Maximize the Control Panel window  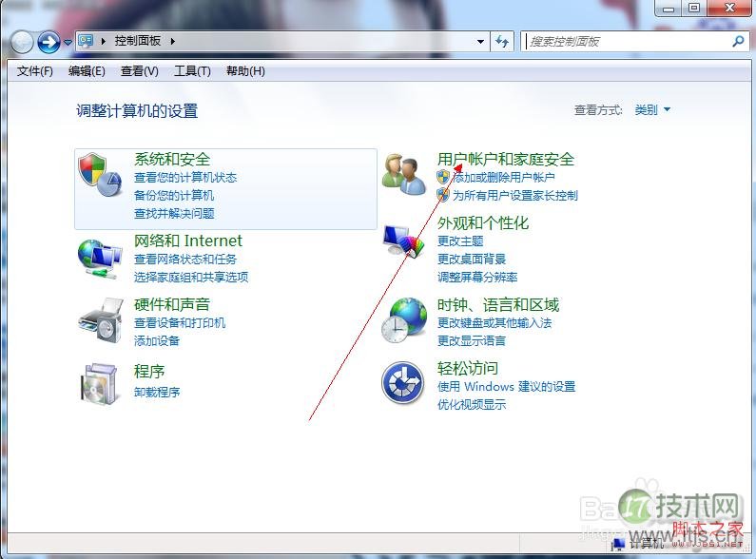(x=694, y=8)
